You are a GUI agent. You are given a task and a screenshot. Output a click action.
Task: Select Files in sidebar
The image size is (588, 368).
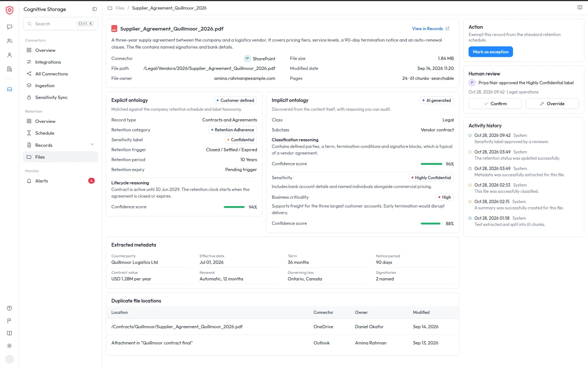pos(60,157)
